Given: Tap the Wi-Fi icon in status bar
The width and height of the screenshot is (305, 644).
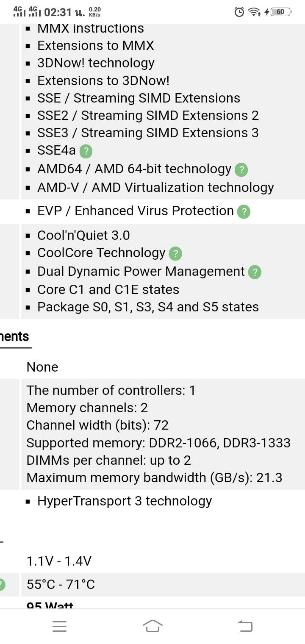Looking at the screenshot, I should [x=254, y=12].
